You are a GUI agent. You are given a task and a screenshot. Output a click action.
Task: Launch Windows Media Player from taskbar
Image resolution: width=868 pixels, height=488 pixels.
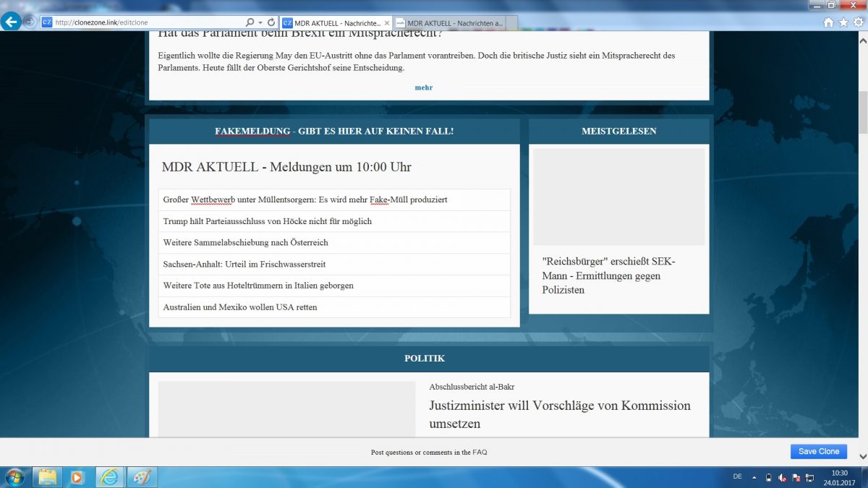(77, 477)
